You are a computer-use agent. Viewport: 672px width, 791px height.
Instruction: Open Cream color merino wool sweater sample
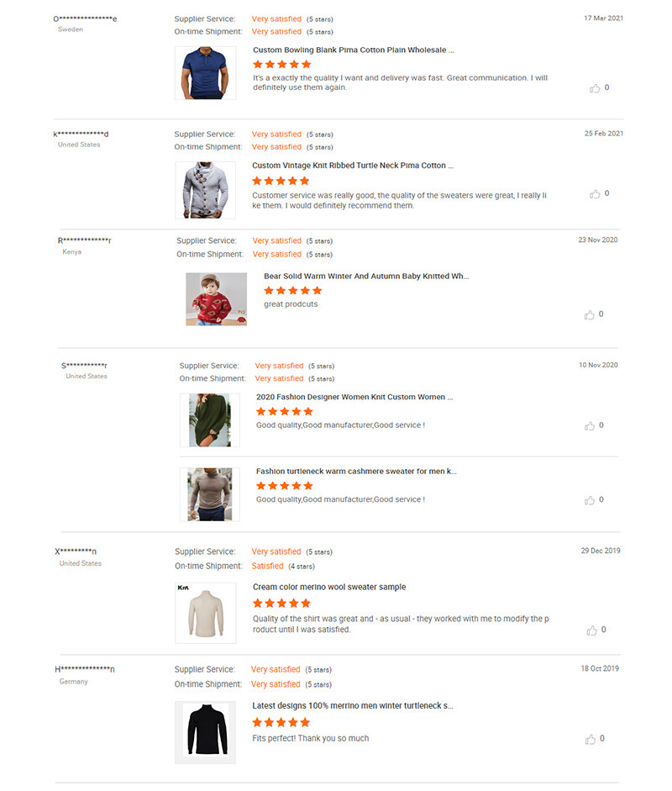coord(328,587)
